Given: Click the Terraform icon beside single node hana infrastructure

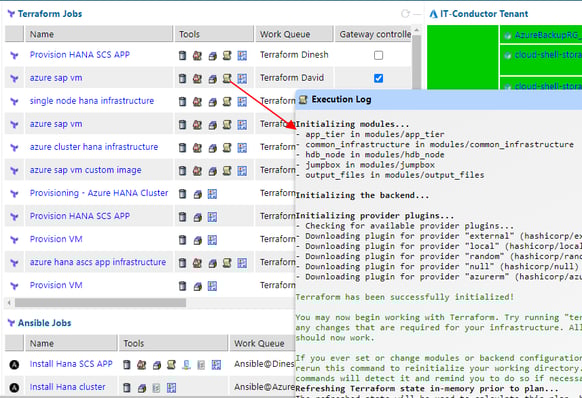Looking at the screenshot, I should (14, 101).
